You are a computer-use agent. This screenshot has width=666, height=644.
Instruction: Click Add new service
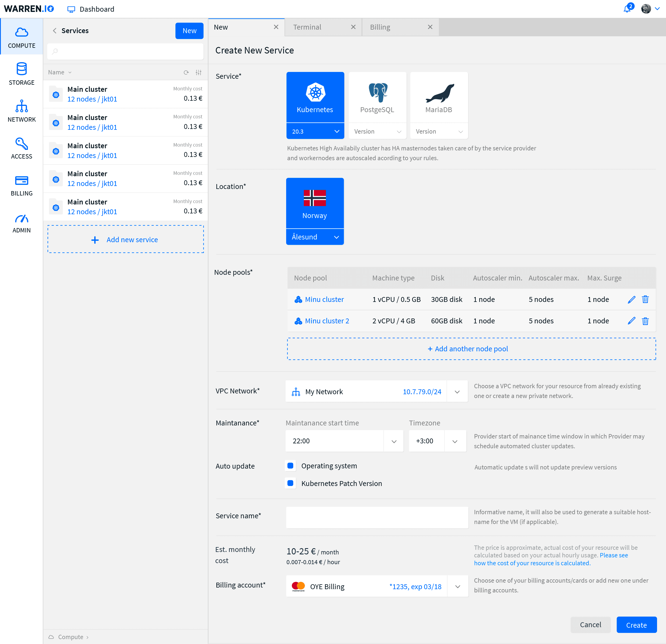126,239
